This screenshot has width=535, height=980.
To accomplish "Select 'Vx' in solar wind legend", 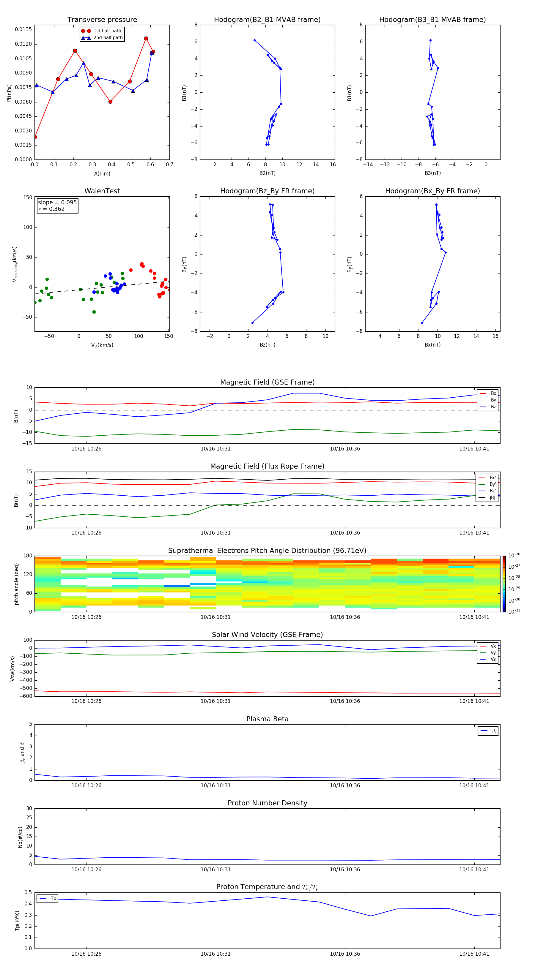I will [488, 646].
